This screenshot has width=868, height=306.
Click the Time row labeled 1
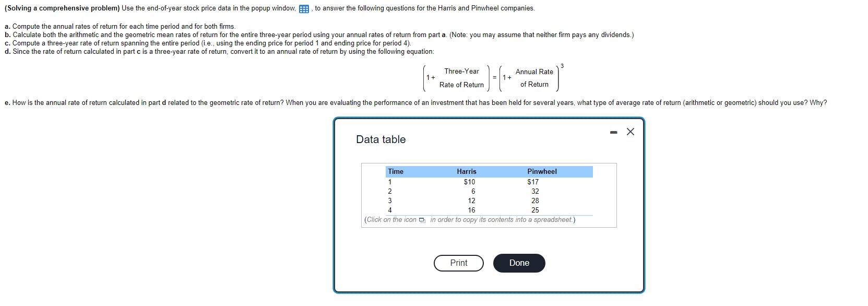tap(388, 182)
